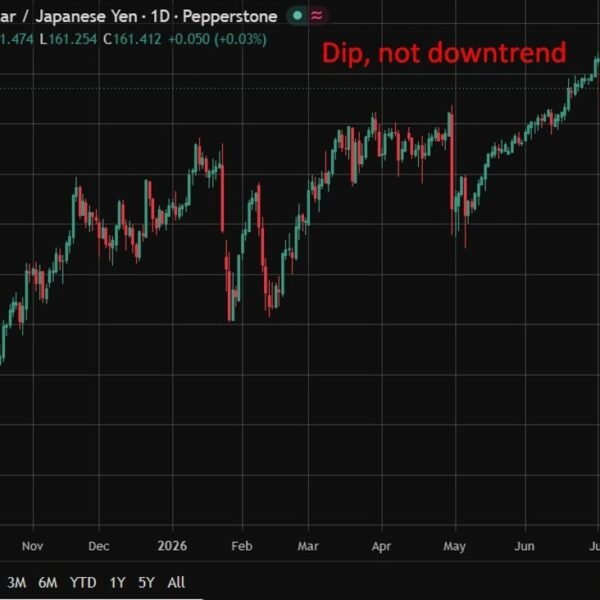Click the May label on time axis
This screenshot has height=600, width=600.
tap(455, 546)
